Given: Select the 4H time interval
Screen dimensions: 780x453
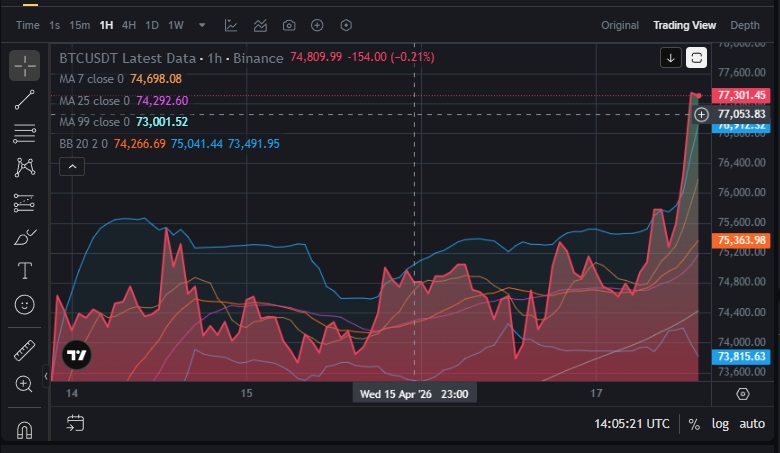Looking at the screenshot, I should click(129, 25).
